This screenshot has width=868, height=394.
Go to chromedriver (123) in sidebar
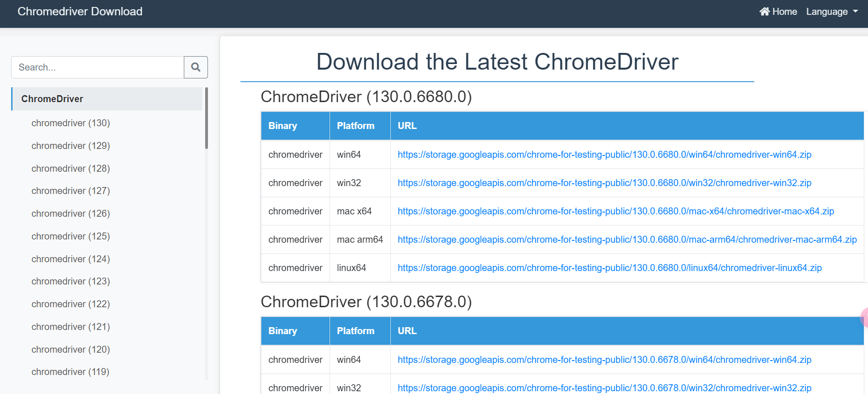pos(71,281)
